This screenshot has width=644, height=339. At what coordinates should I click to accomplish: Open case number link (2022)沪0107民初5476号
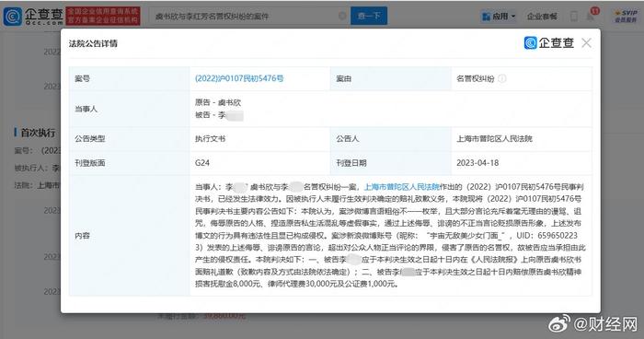click(239, 78)
